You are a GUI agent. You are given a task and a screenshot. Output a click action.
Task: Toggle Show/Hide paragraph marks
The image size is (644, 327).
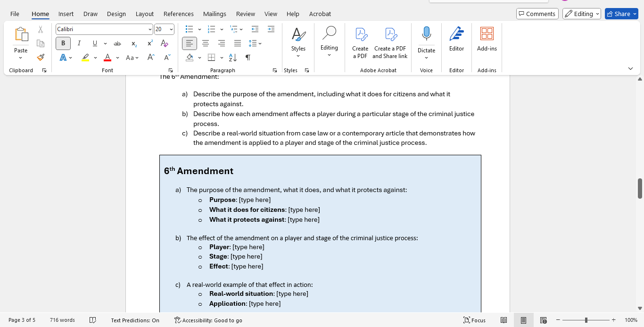248,58
